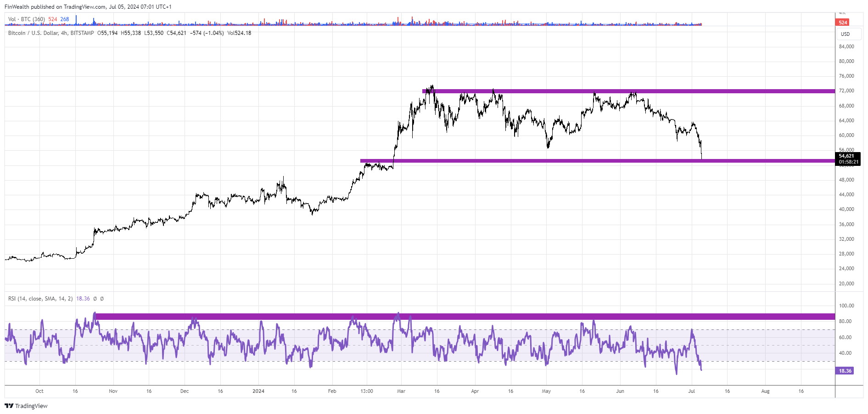868x414 pixels.
Task: Click the RSI (14, close, SMA, 14, 2) label
Action: (x=40, y=299)
